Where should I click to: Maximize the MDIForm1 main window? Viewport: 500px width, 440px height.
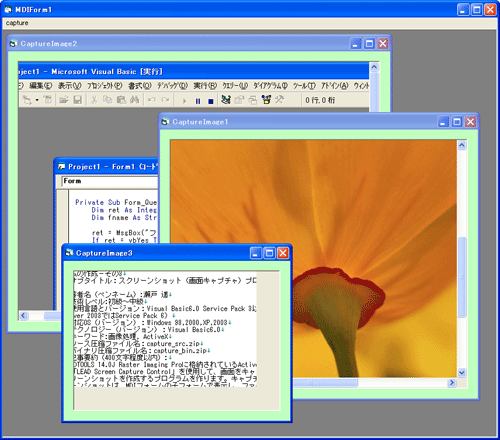click(477, 10)
